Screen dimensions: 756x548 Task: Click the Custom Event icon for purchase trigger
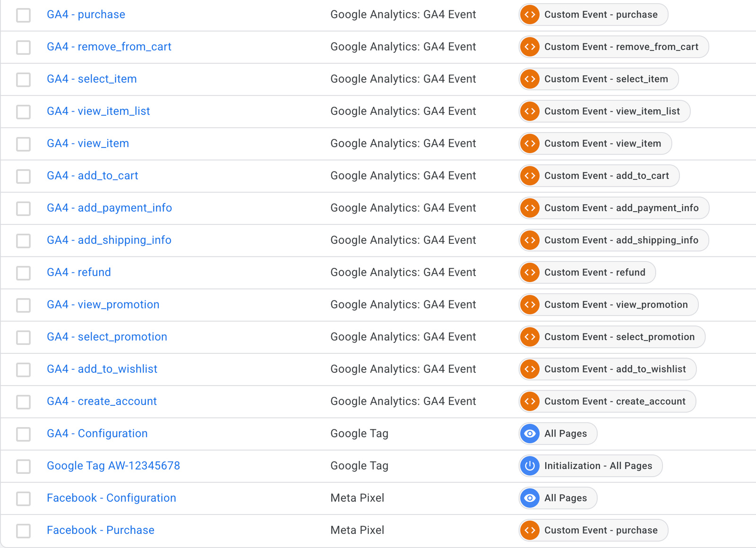[x=530, y=15]
